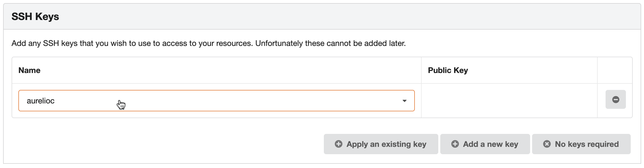Click the plus icon on Apply an existing key
This screenshot has height=168, width=644.
[x=339, y=144]
